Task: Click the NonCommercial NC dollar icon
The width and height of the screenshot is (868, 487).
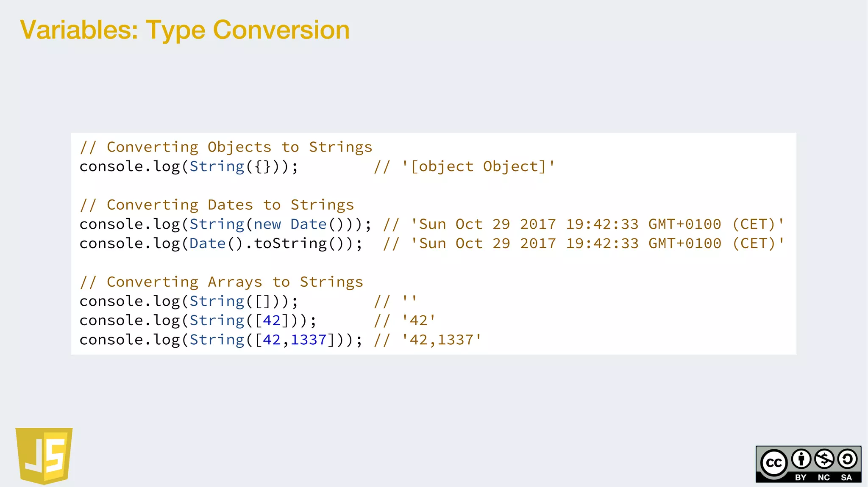Action: tap(824, 459)
